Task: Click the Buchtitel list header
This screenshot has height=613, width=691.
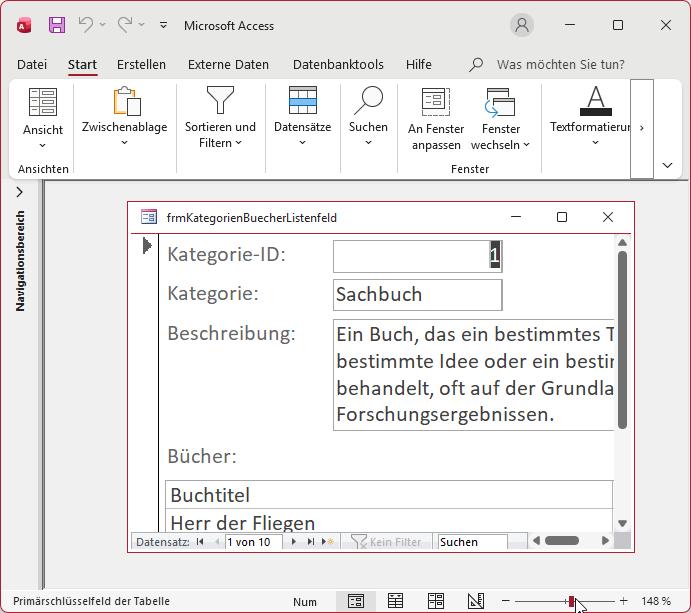Action: coord(390,495)
